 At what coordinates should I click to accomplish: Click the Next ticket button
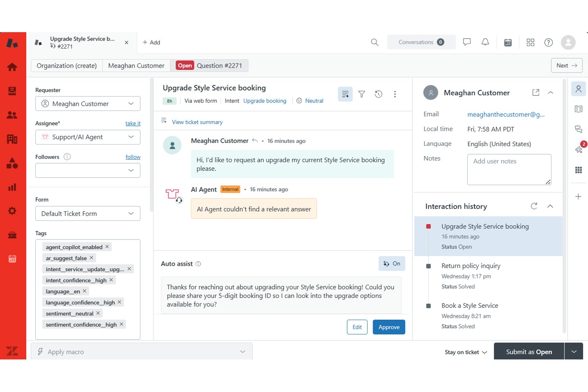click(567, 66)
